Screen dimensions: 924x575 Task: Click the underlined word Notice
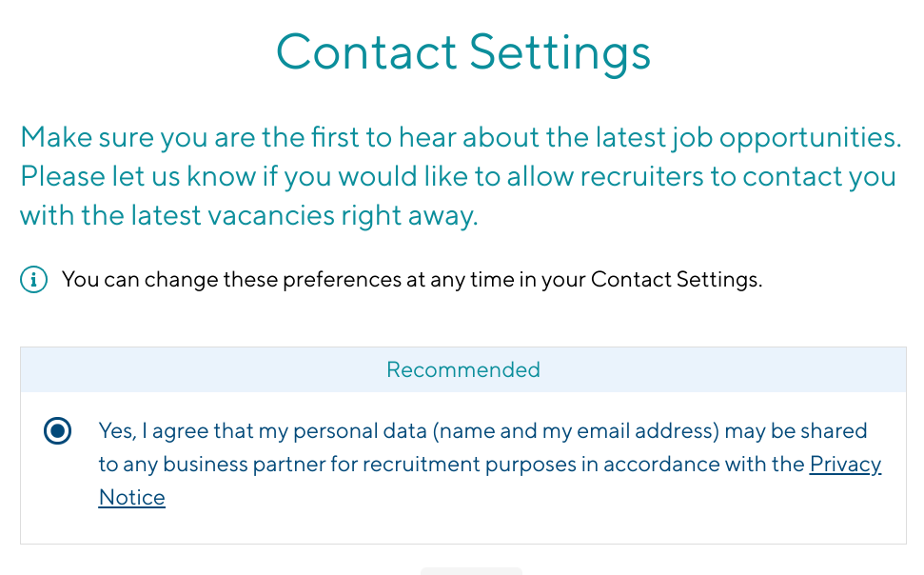[x=132, y=498]
